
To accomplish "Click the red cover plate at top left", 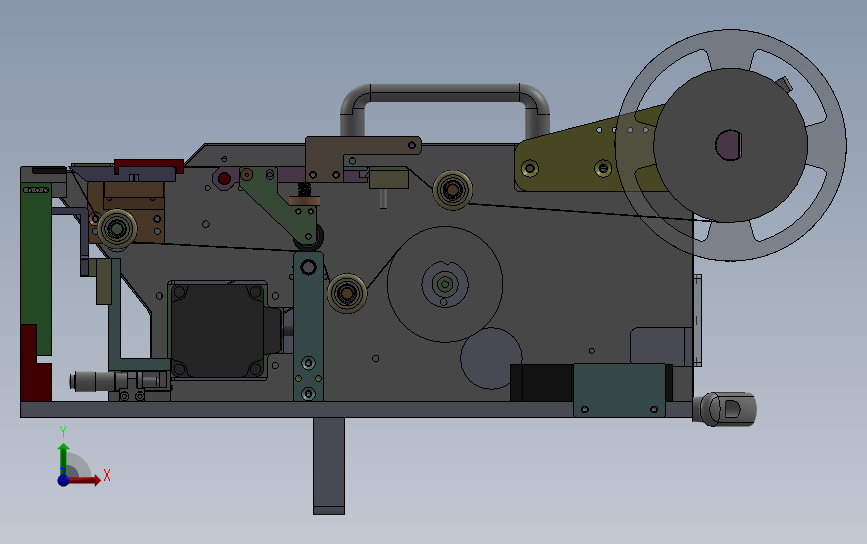I will click(149, 165).
